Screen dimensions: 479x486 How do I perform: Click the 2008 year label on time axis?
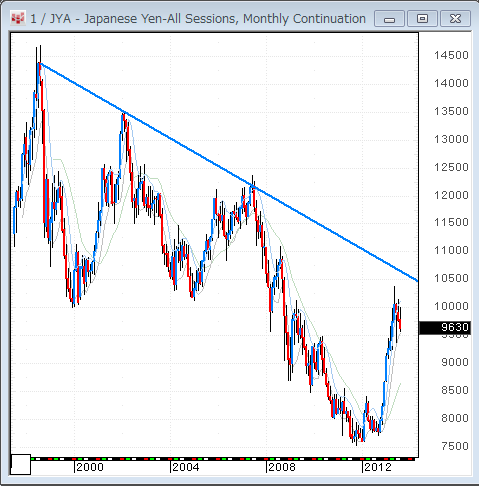(x=282, y=467)
